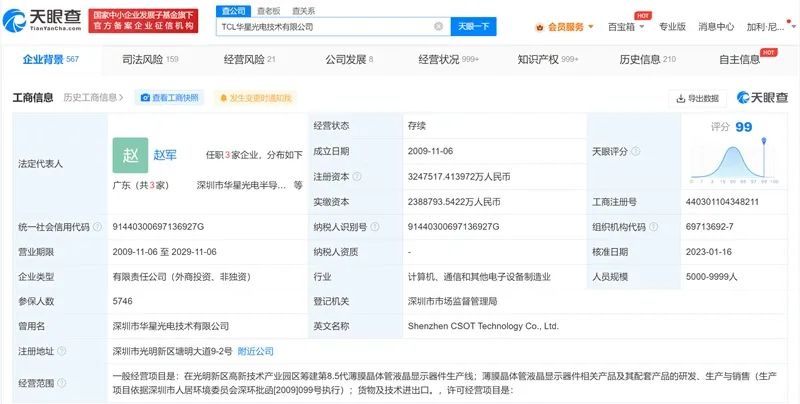The width and height of the screenshot is (800, 404).
Task: Switch to the 经营状况 tab
Action: 448,59
